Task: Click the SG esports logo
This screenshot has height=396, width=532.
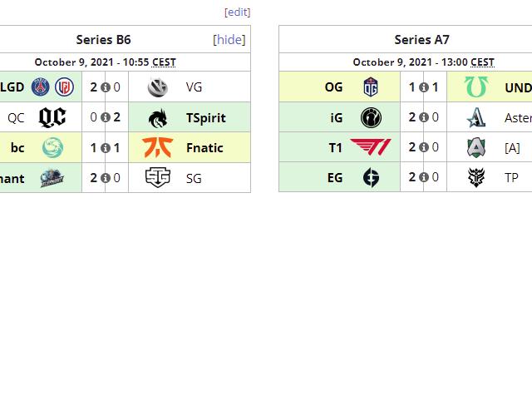Action: pyautogui.click(x=158, y=177)
